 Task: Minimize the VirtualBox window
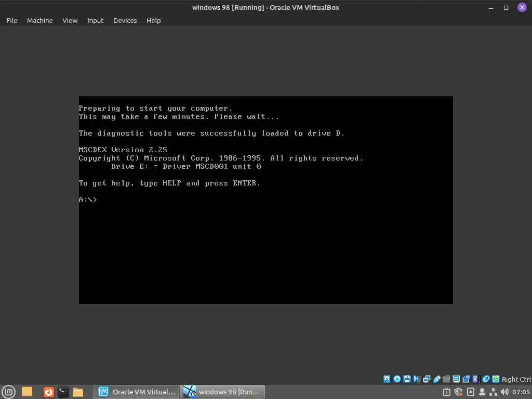tap(490, 7)
